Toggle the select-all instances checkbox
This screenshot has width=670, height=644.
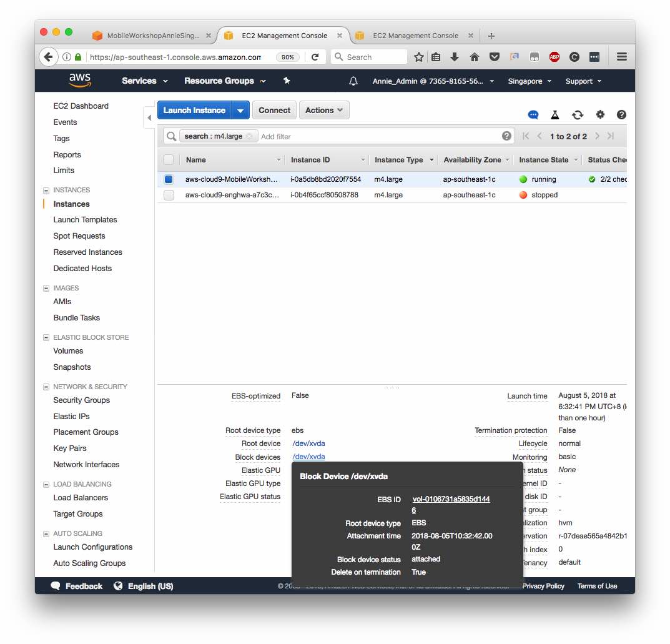(x=169, y=160)
